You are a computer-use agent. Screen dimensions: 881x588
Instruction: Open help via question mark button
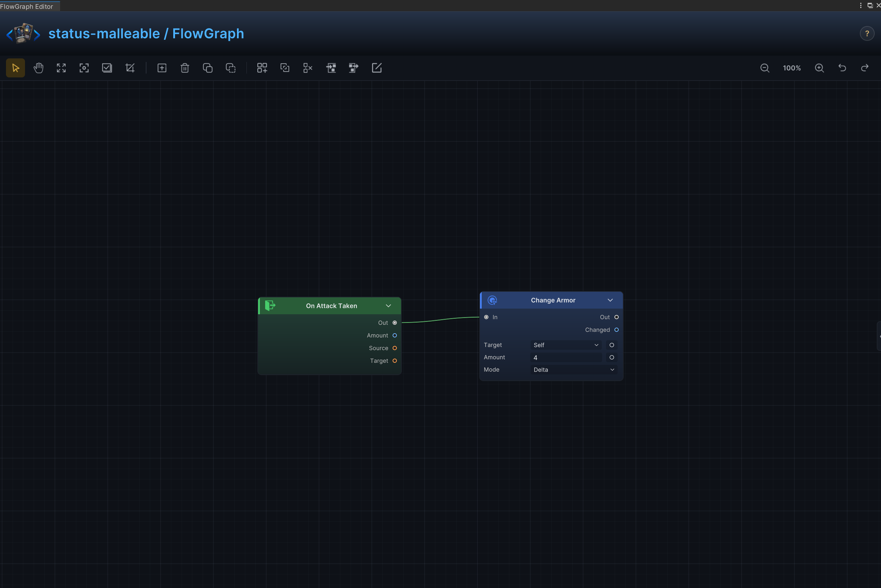pyautogui.click(x=867, y=33)
